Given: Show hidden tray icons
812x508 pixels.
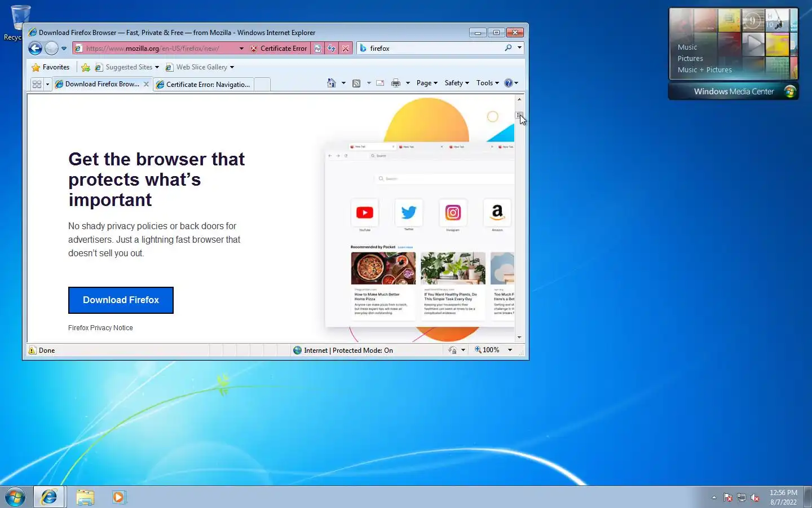Looking at the screenshot, I should click(x=714, y=497).
